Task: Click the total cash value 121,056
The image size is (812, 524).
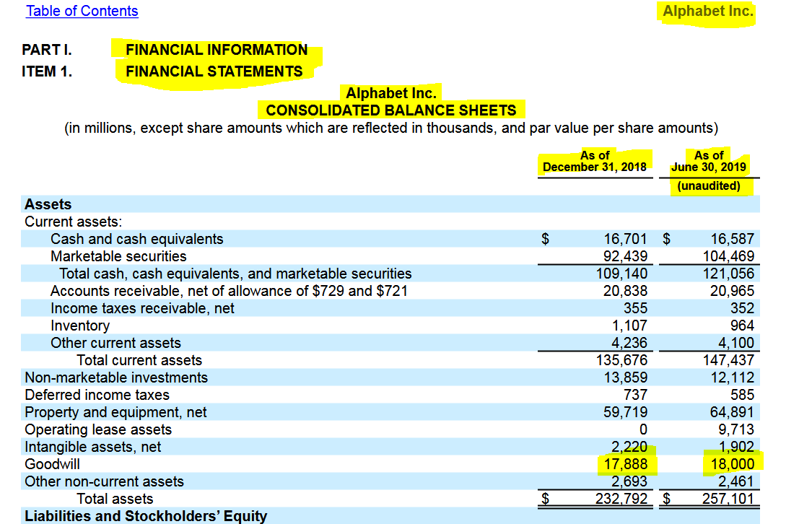Action: click(728, 274)
